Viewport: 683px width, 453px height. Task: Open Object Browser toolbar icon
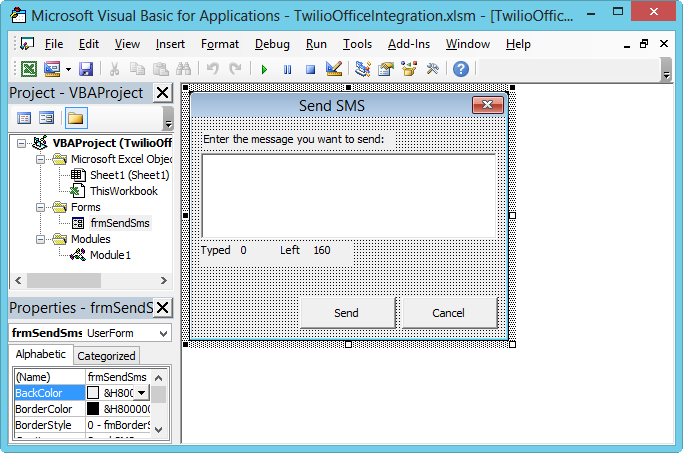pos(409,69)
